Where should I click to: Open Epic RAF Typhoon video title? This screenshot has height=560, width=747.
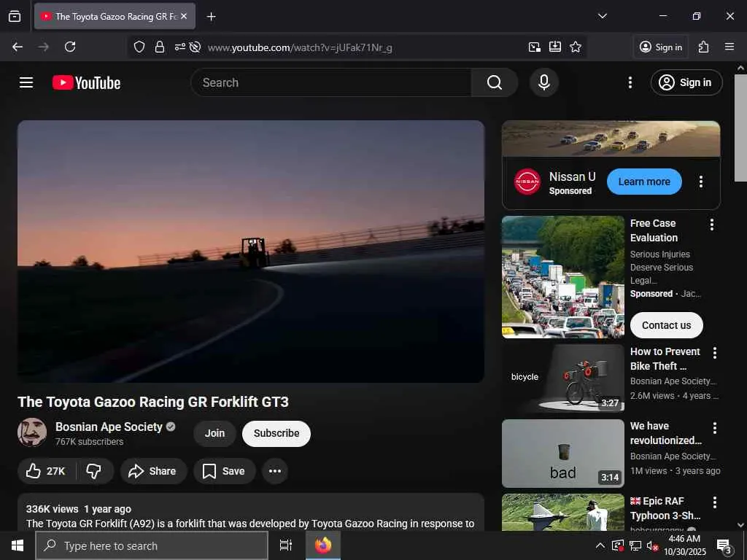[665, 508]
